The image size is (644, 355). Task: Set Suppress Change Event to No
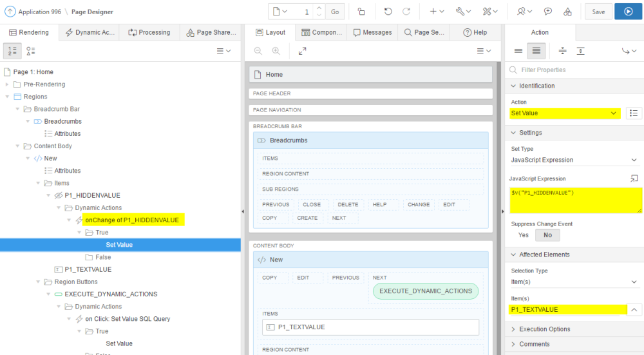coord(548,235)
